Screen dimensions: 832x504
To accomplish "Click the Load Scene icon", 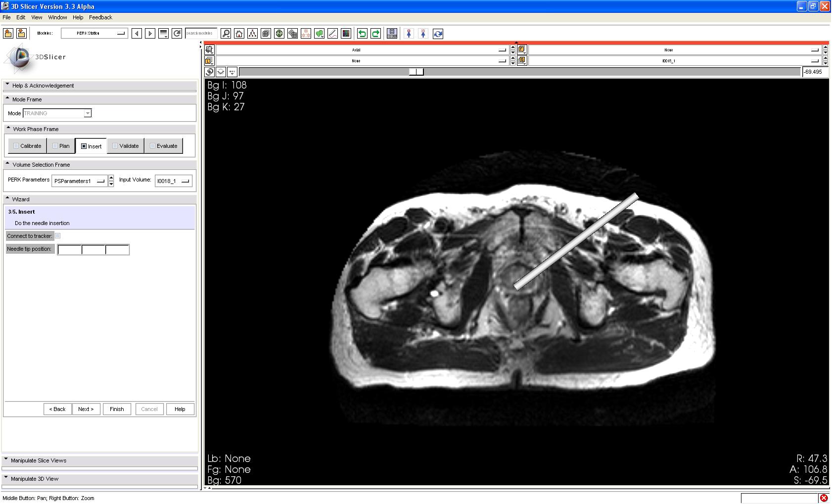I will (x=8, y=33).
